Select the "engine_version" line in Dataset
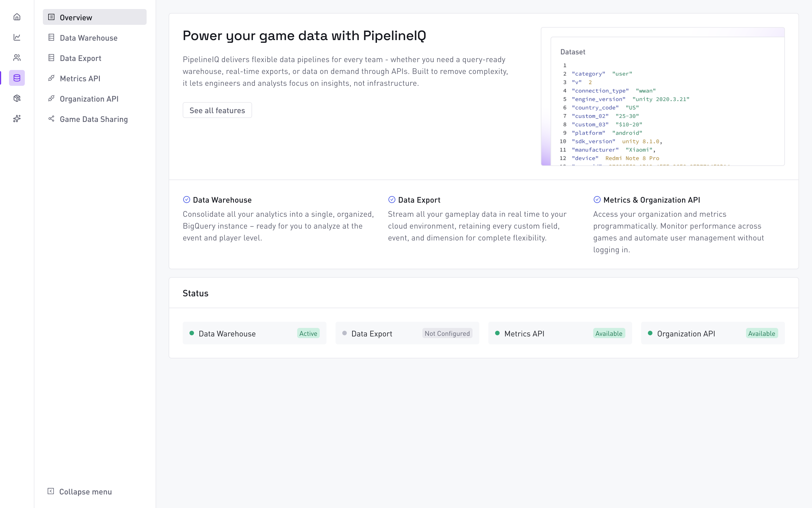The height and width of the screenshot is (508, 812). pyautogui.click(x=630, y=99)
